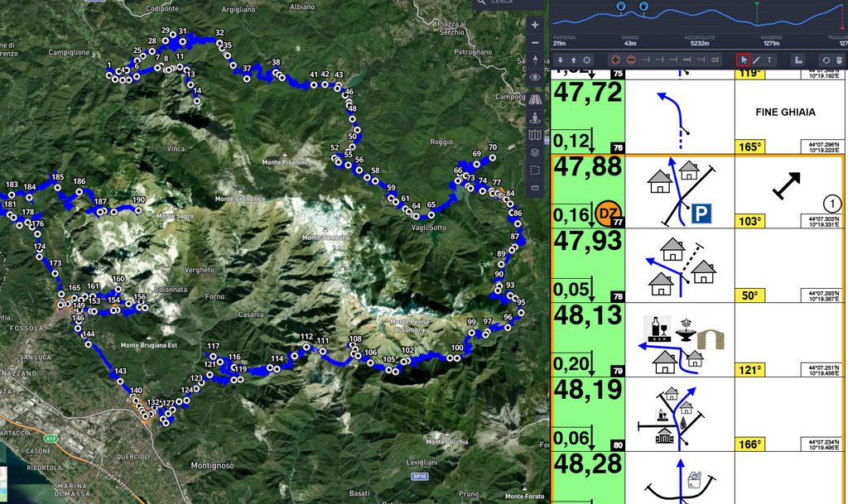Click the 50° heading box
848x504 pixels.
(x=750, y=295)
